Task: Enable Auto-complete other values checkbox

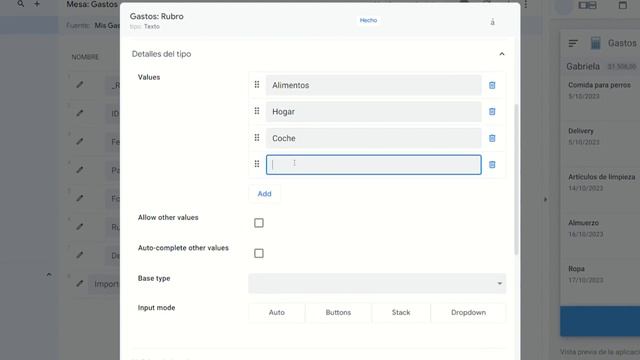Action: (x=259, y=253)
